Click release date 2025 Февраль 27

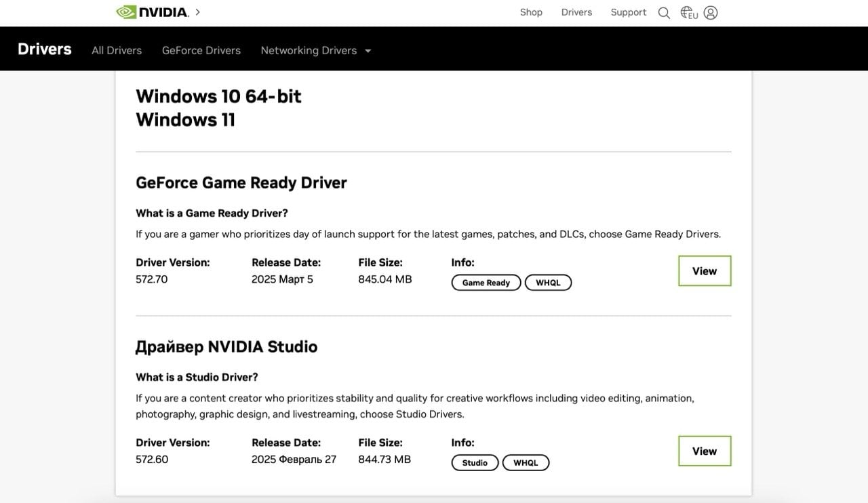point(294,460)
